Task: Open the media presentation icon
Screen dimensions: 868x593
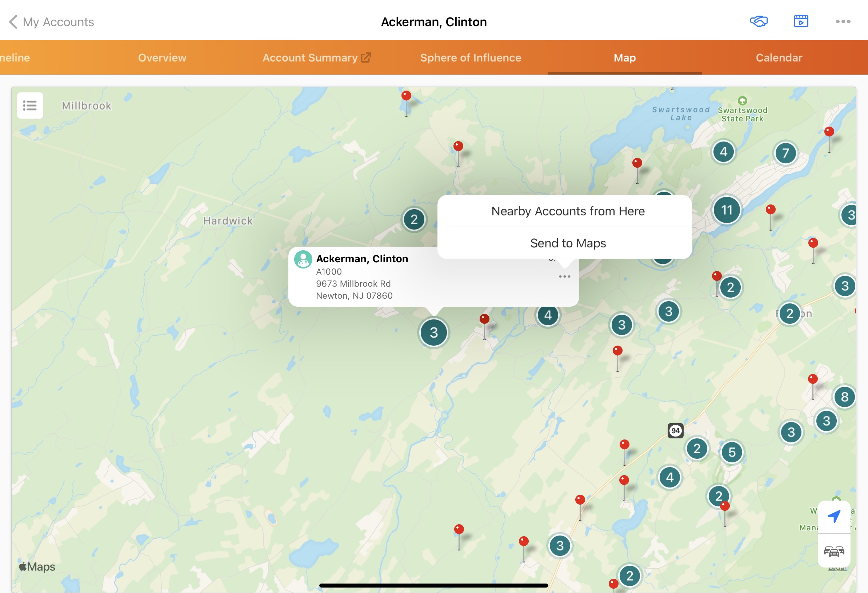Action: [800, 22]
